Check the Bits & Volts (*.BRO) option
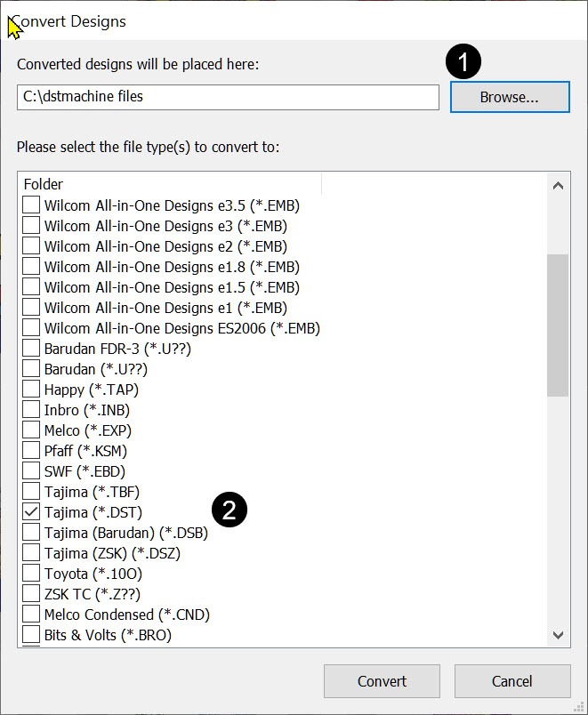Image resolution: width=588 pixels, height=715 pixels. 31,635
